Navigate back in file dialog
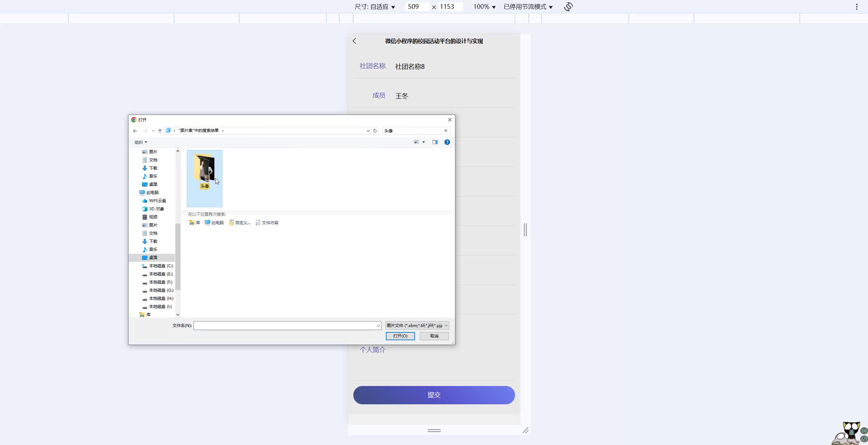This screenshot has width=868, height=445. [x=135, y=131]
